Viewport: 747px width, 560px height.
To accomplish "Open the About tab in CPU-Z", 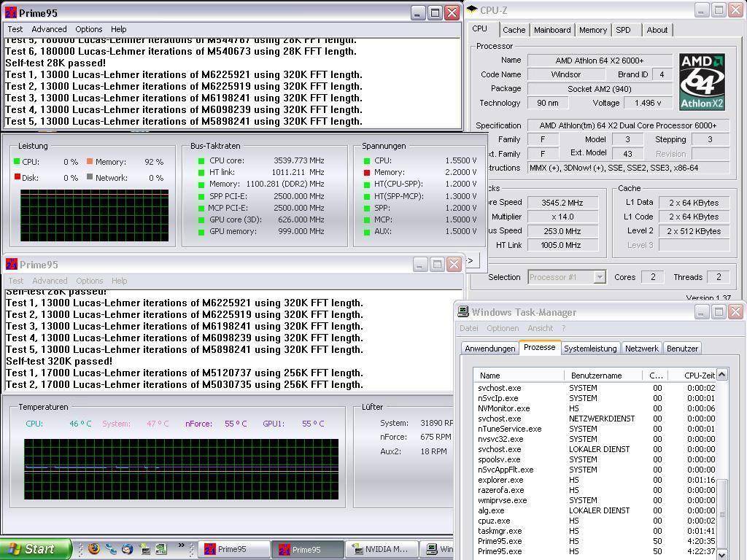I will [x=657, y=30].
